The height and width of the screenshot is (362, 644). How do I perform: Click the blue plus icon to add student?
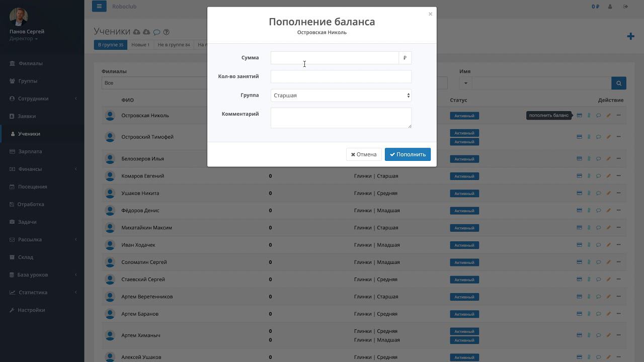tap(630, 36)
